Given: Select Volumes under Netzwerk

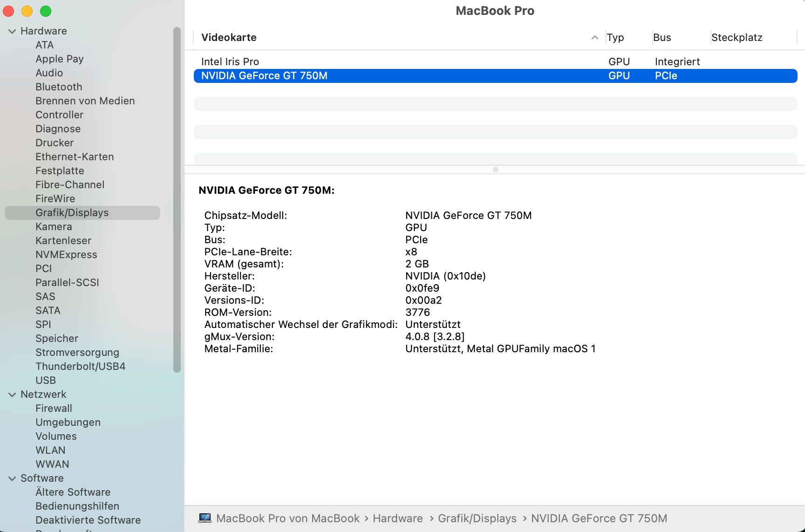Looking at the screenshot, I should pos(56,436).
